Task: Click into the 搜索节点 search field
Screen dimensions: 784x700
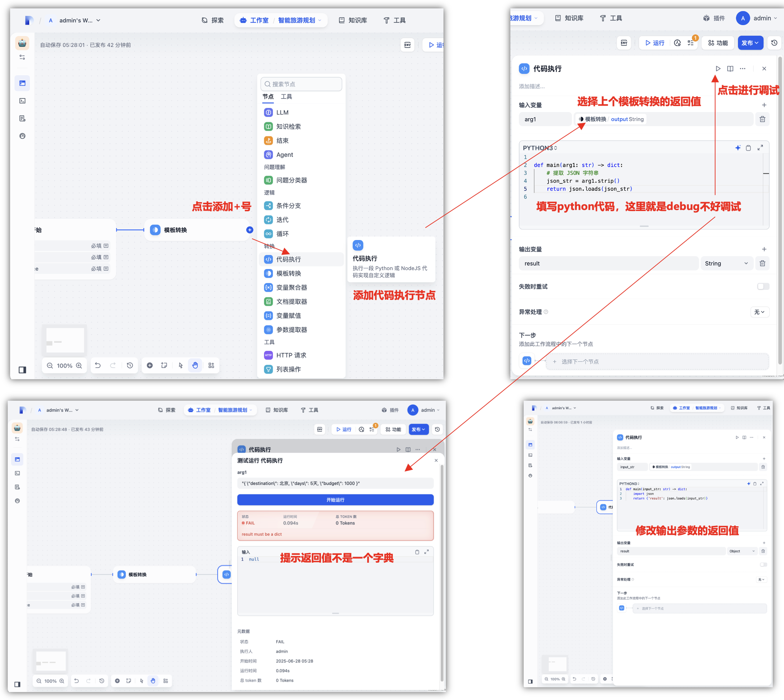Action: tap(302, 84)
